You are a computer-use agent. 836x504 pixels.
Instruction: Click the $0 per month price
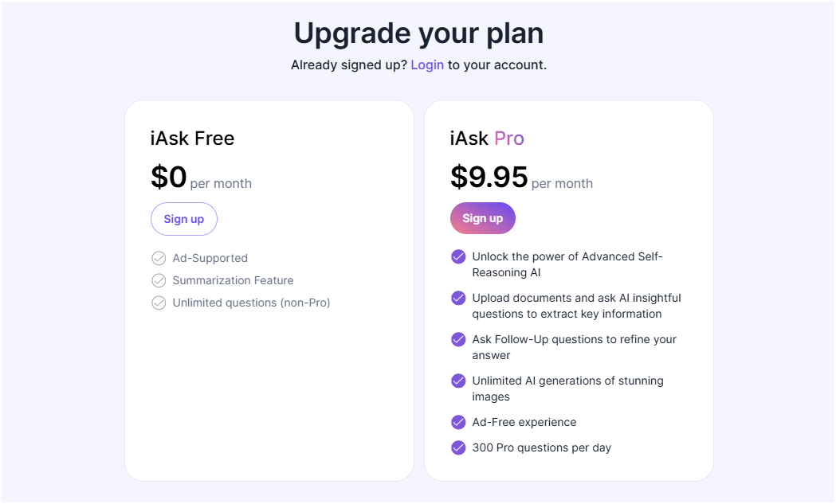click(169, 177)
